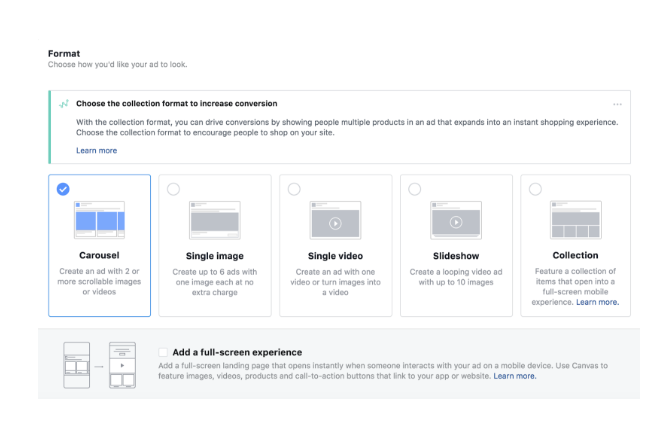Click the green trend icon in the tip banner
The height and width of the screenshot is (445, 663).
(x=64, y=104)
